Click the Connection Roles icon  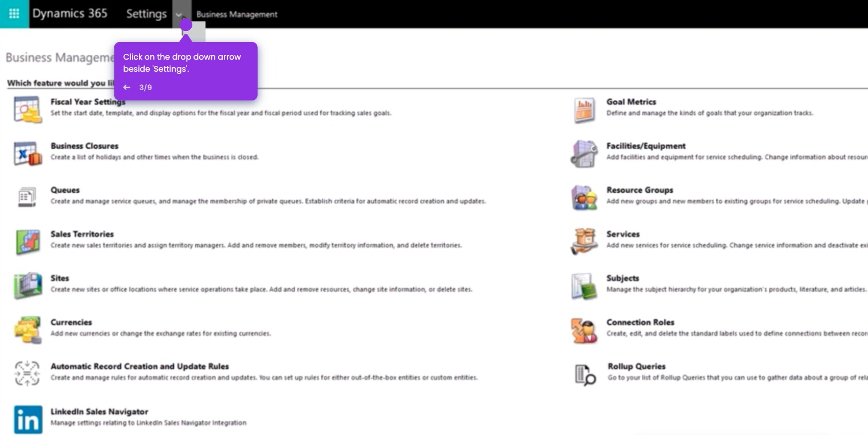[584, 330]
